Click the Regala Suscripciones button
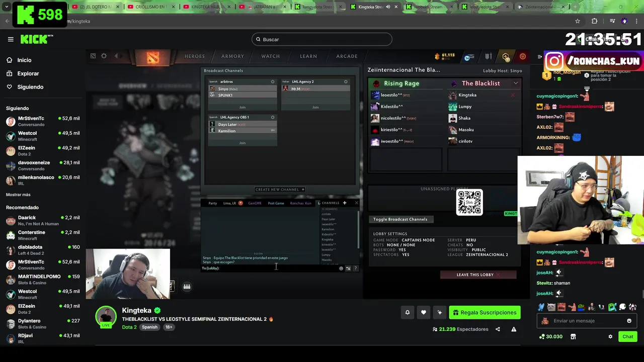Viewport: 644px width, 362px height. point(485,312)
